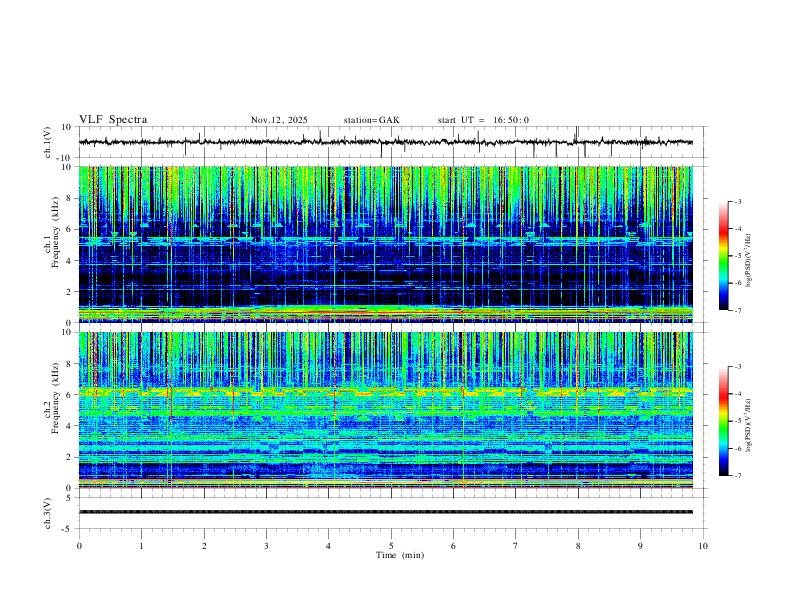Click the 'ch.3(V)' axis label
The width and height of the screenshot is (792, 612).
click(x=48, y=513)
